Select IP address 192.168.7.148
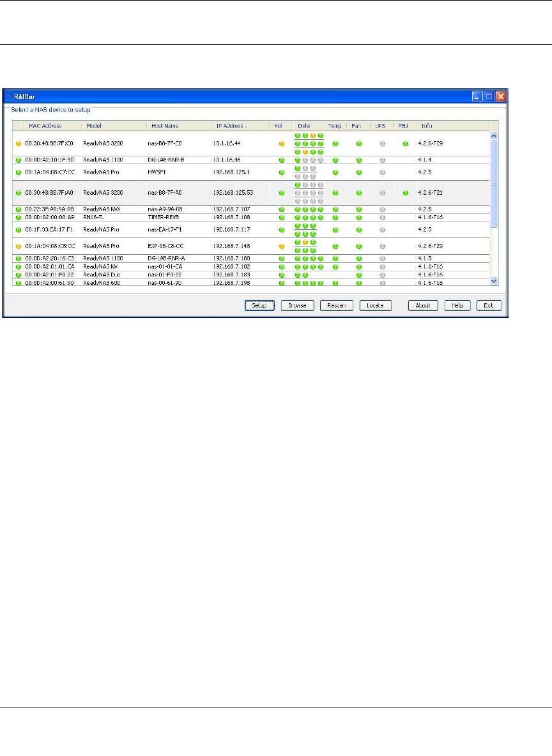The image size is (552, 756). [232, 246]
